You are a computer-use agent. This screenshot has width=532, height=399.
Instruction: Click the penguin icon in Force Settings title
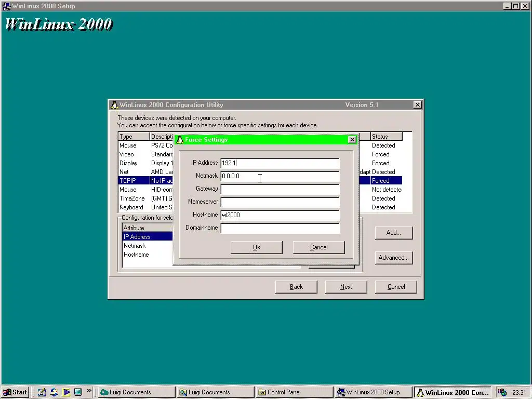tap(180, 139)
